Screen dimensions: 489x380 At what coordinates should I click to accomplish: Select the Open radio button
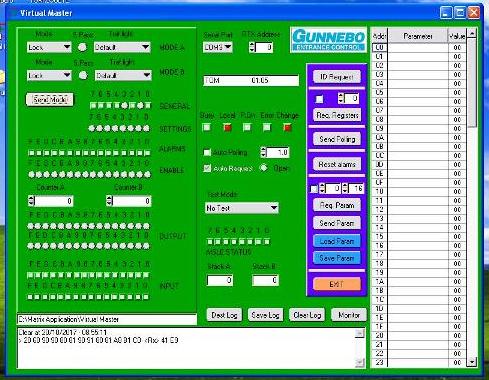pyautogui.click(x=264, y=168)
